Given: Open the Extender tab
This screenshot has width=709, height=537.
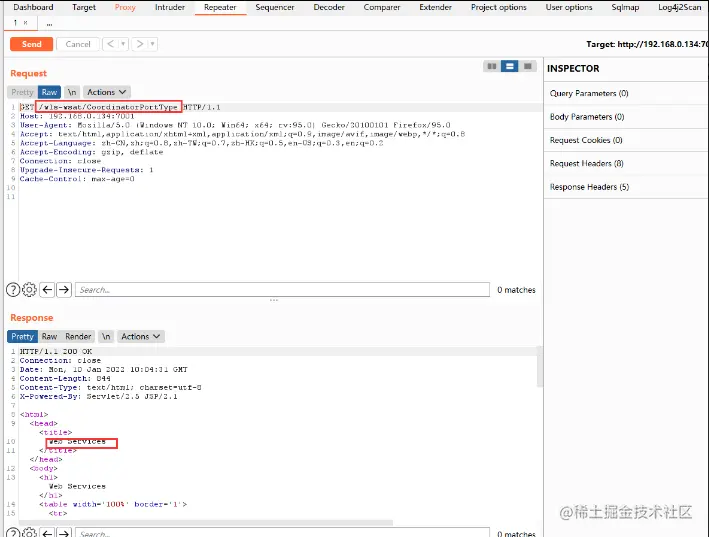Looking at the screenshot, I should pyautogui.click(x=435, y=7).
